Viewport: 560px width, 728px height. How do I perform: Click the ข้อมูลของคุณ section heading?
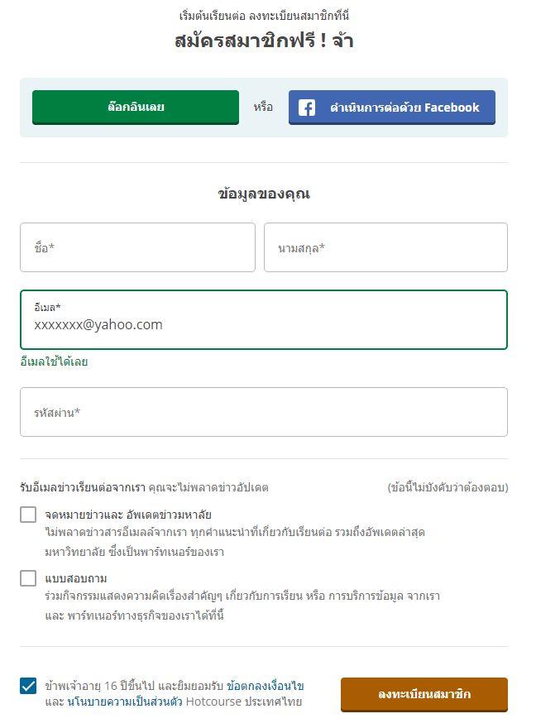[x=264, y=194]
